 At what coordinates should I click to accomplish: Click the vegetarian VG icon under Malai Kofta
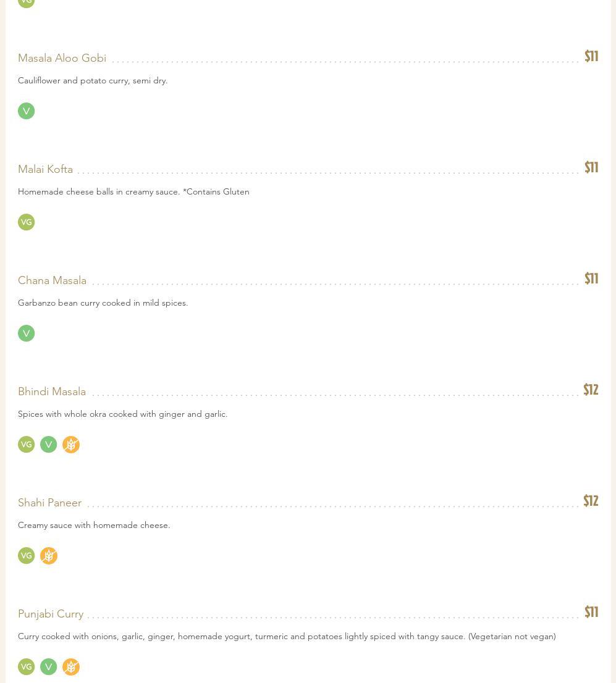pos(26,222)
